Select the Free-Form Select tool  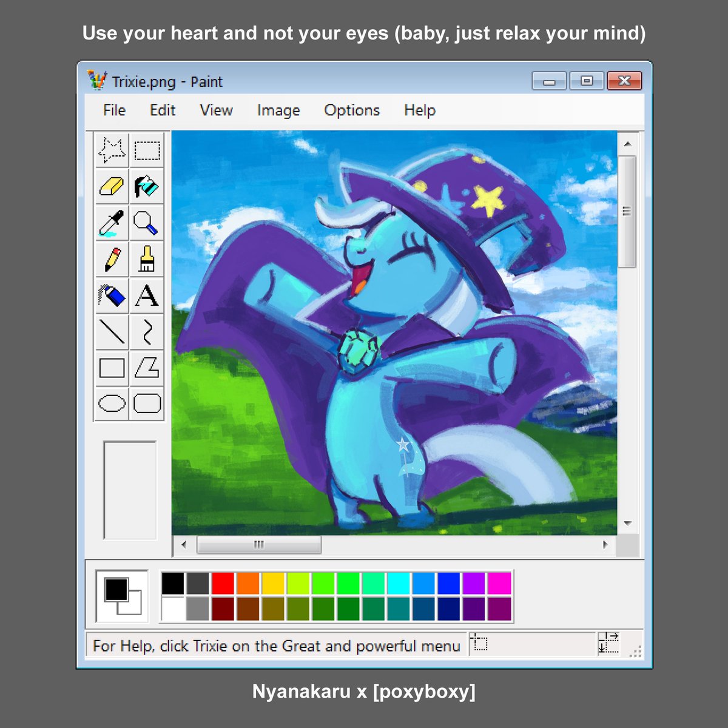coord(112,151)
